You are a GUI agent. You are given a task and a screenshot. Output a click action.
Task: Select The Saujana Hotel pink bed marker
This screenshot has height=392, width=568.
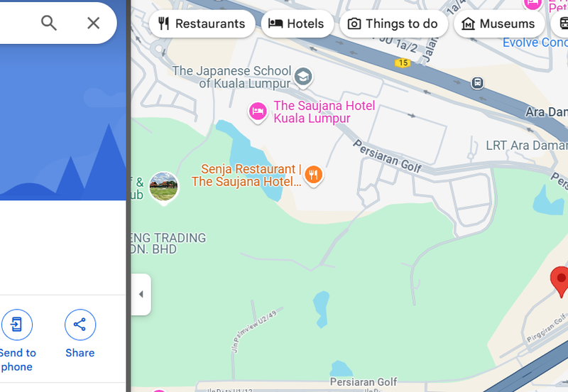click(258, 111)
